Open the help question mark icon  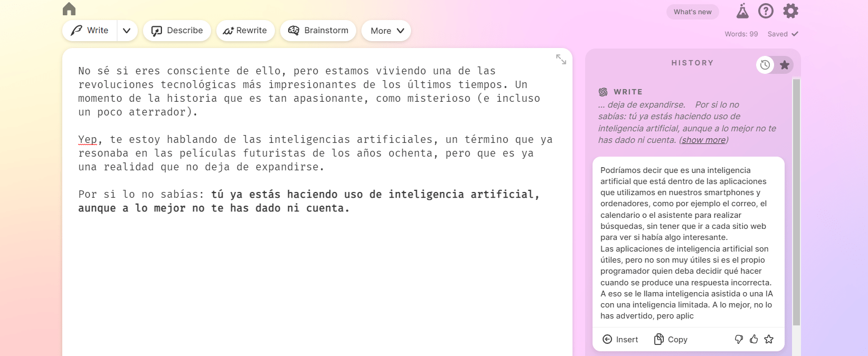pos(766,11)
